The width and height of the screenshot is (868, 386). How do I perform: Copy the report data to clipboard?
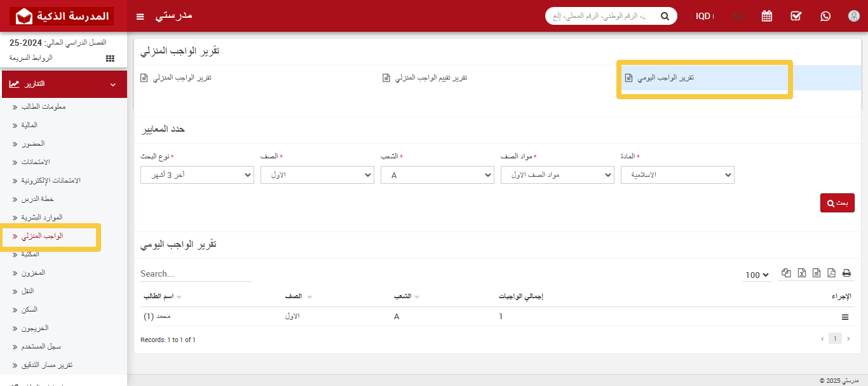click(x=786, y=273)
